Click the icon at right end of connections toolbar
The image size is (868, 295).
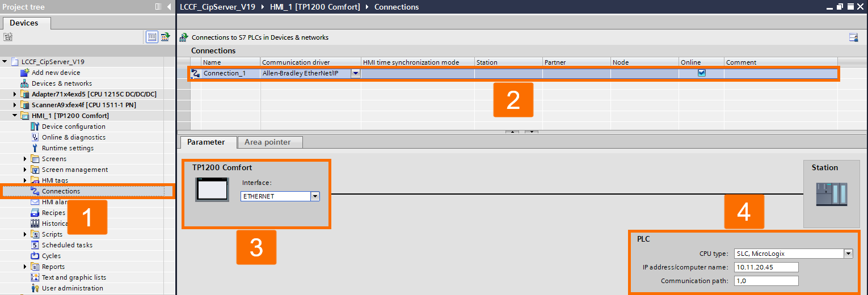(853, 37)
